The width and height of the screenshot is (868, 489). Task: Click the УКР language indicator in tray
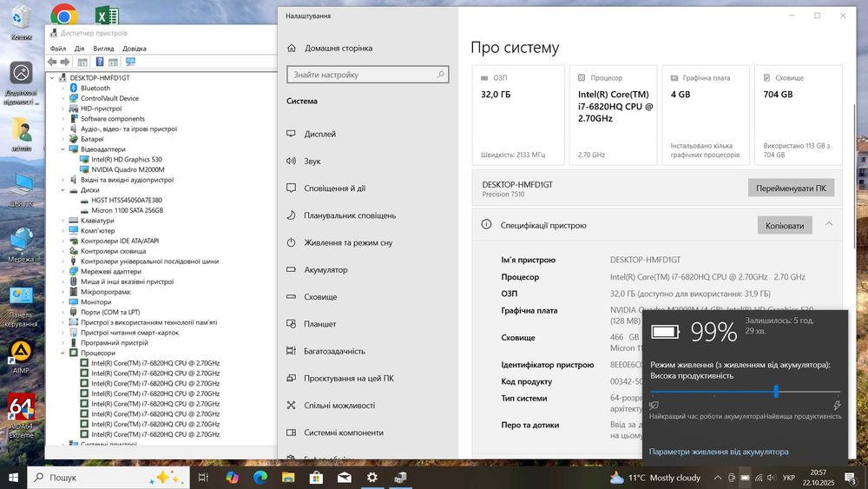click(789, 478)
